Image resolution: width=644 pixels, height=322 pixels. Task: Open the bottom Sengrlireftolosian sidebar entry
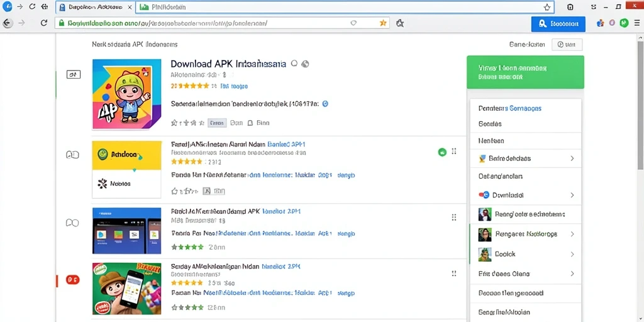click(504, 312)
